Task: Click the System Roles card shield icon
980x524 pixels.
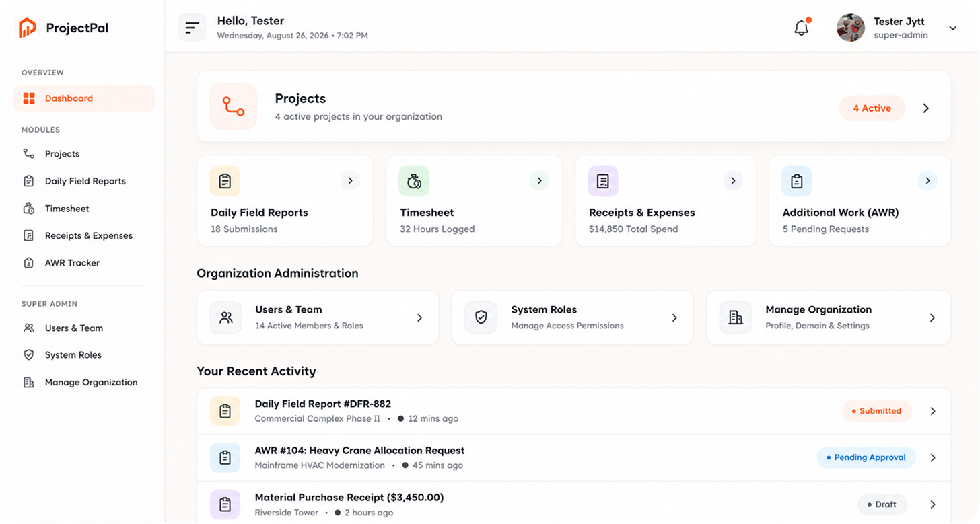Action: pos(481,317)
